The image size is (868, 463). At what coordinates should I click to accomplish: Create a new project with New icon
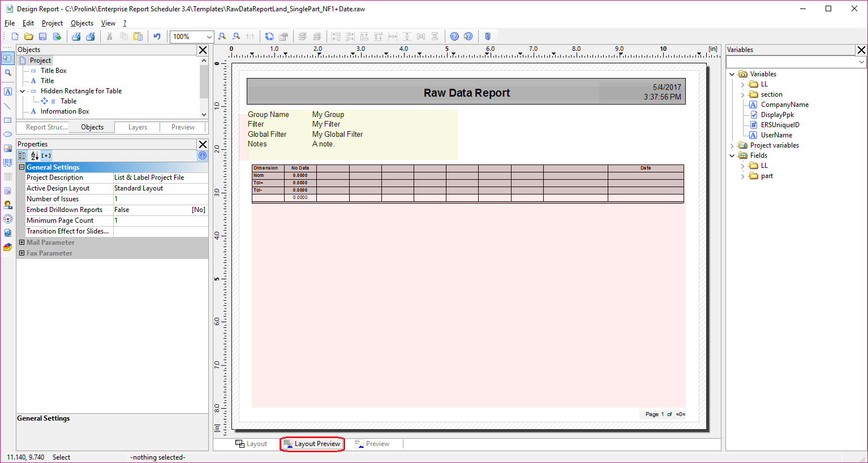(x=15, y=37)
